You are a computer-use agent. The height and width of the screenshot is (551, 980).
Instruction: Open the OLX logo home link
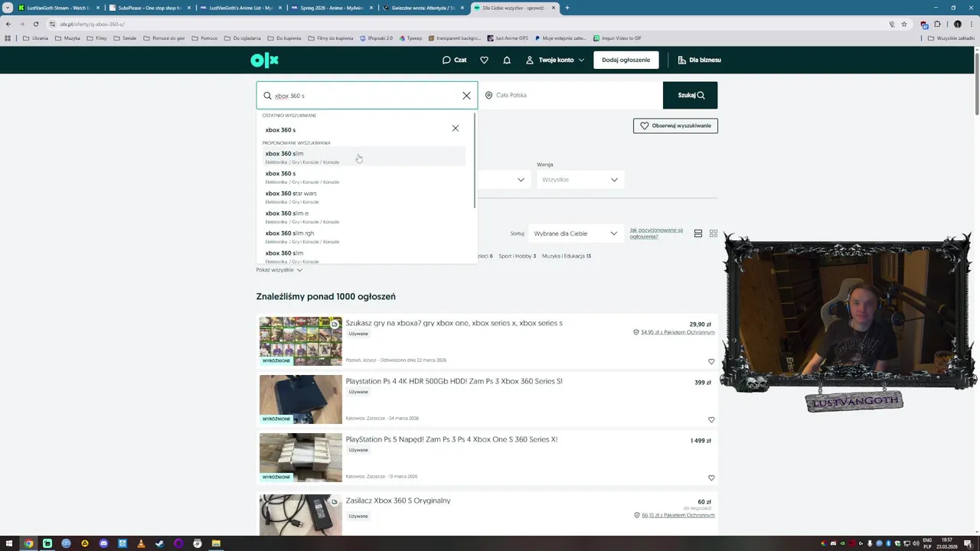point(264,60)
